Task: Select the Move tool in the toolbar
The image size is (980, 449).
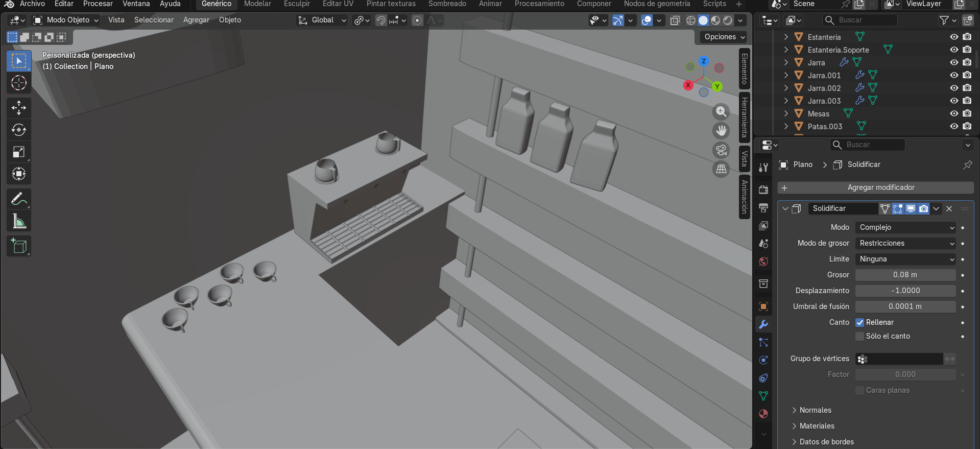Action: point(19,107)
